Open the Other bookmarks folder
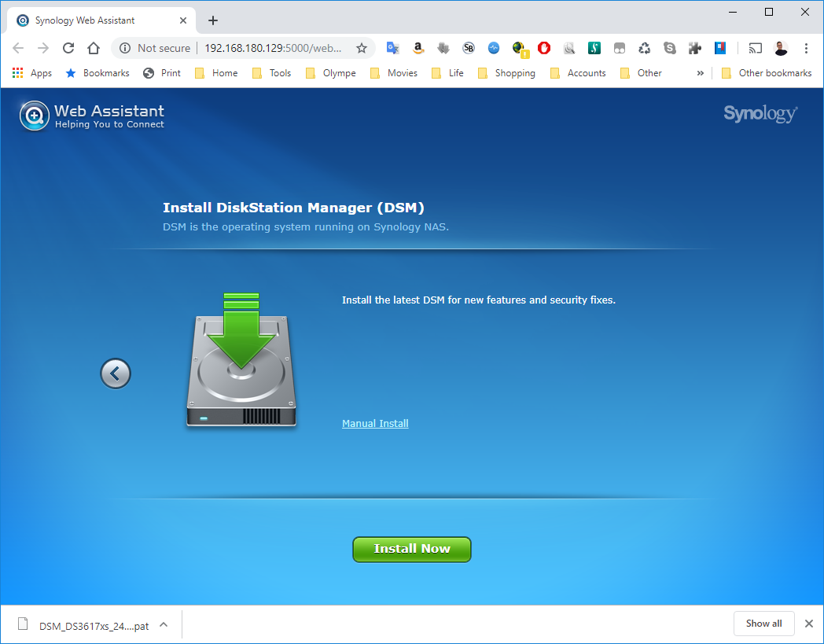Screen dimensions: 824x644 (x=767, y=73)
